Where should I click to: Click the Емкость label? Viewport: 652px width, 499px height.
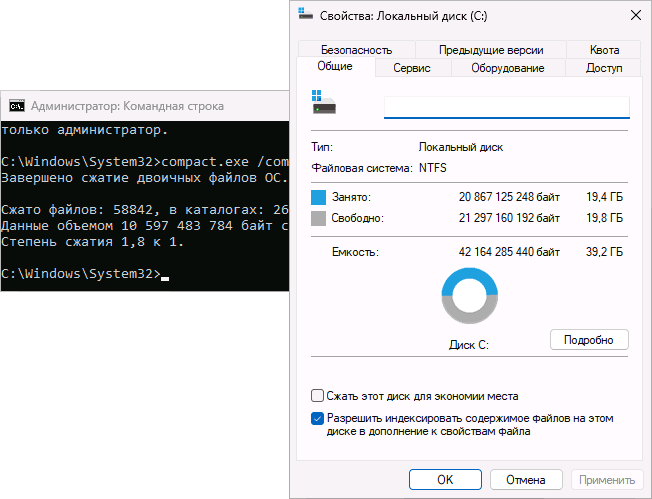(x=355, y=252)
